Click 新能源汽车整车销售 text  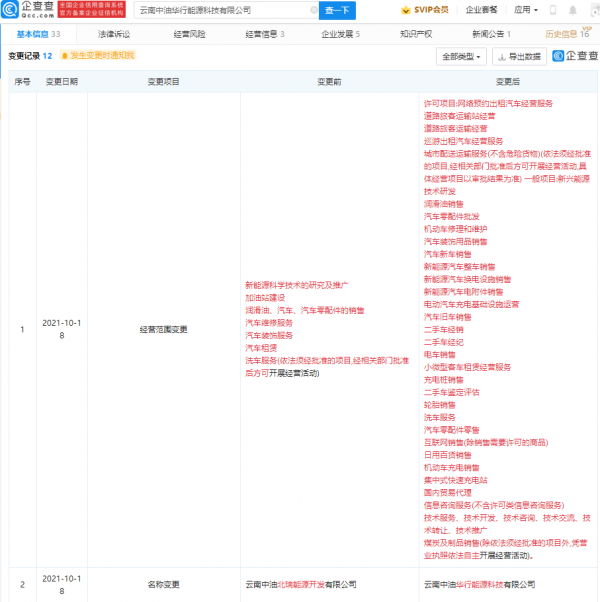tap(460, 267)
